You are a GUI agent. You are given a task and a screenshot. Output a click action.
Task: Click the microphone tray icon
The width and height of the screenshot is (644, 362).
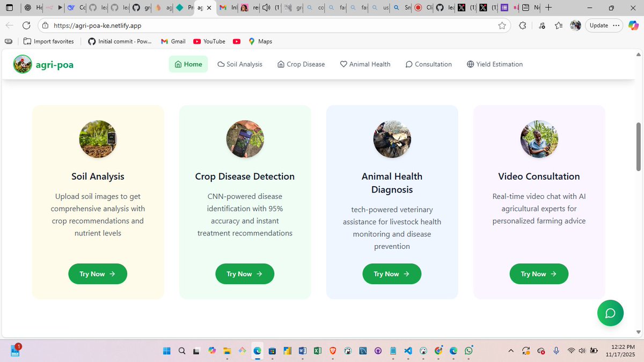tap(556, 351)
